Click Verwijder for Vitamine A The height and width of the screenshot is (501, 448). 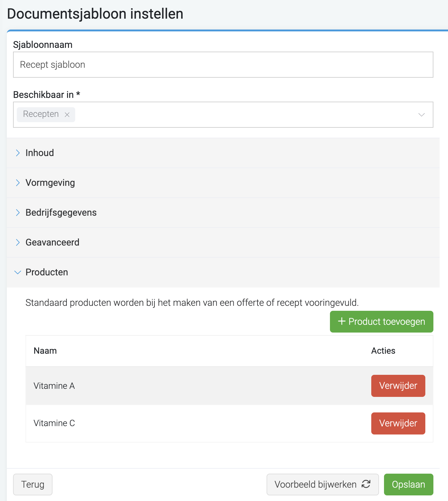tap(398, 386)
